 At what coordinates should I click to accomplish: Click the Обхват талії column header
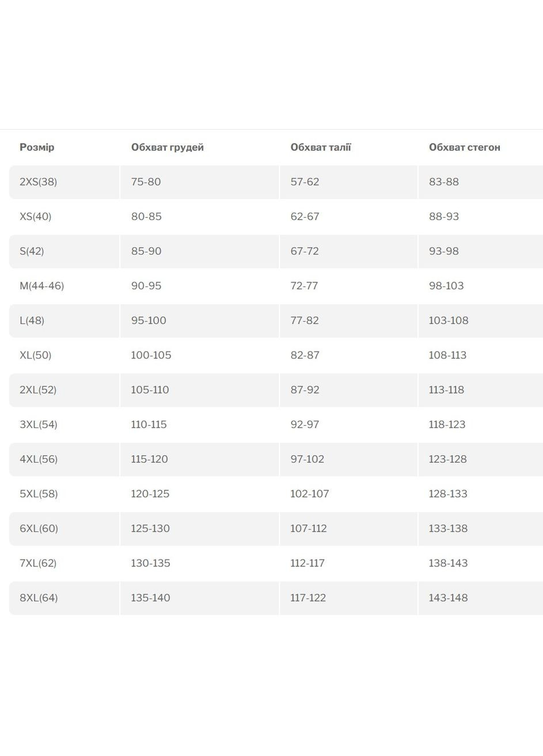(x=321, y=148)
